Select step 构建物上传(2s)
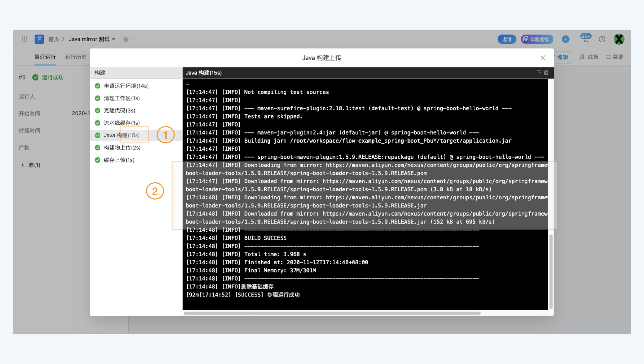The height and width of the screenshot is (364, 644). tap(136, 147)
